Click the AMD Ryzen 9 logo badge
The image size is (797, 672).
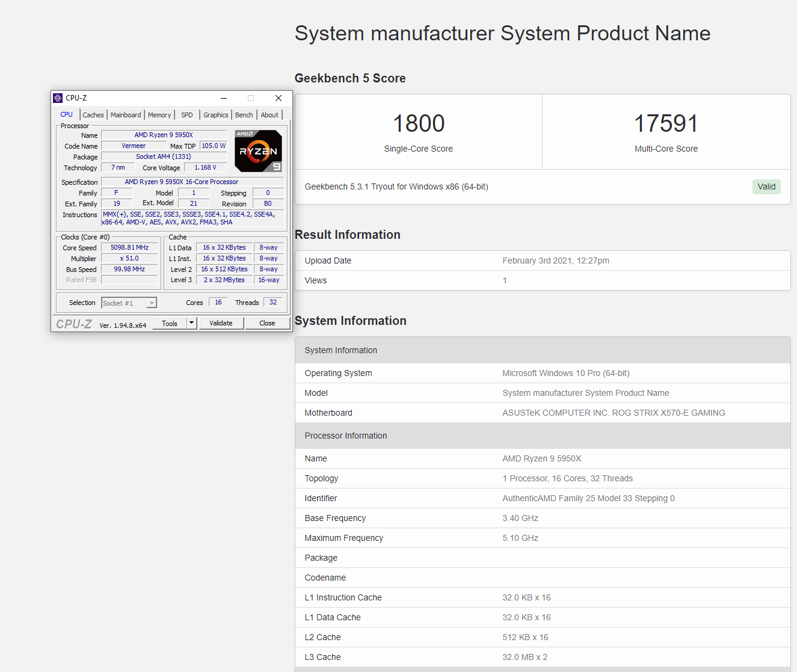tap(259, 151)
